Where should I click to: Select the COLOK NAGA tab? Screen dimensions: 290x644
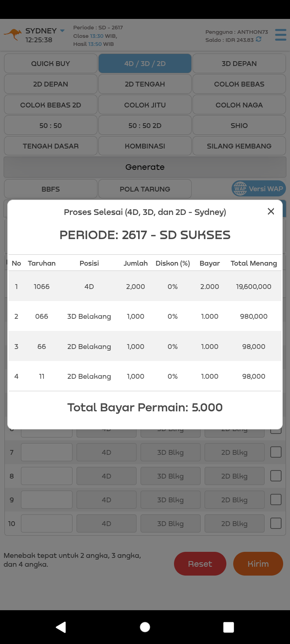click(x=239, y=105)
